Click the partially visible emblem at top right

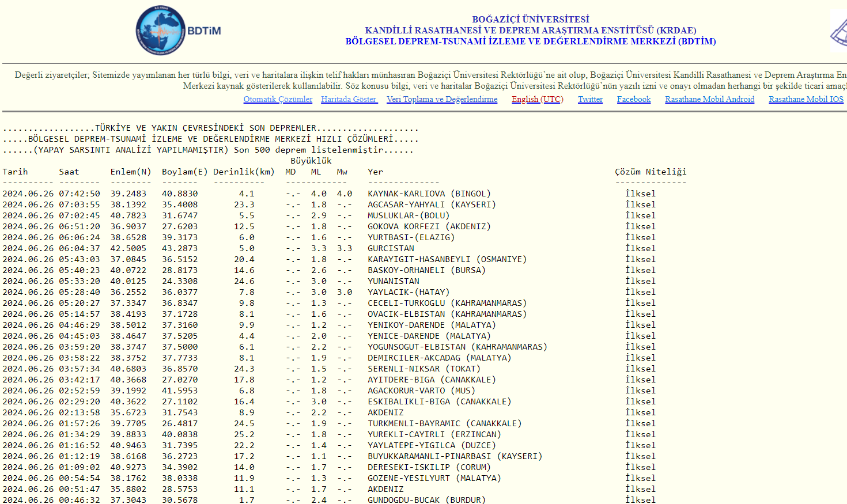point(838,31)
